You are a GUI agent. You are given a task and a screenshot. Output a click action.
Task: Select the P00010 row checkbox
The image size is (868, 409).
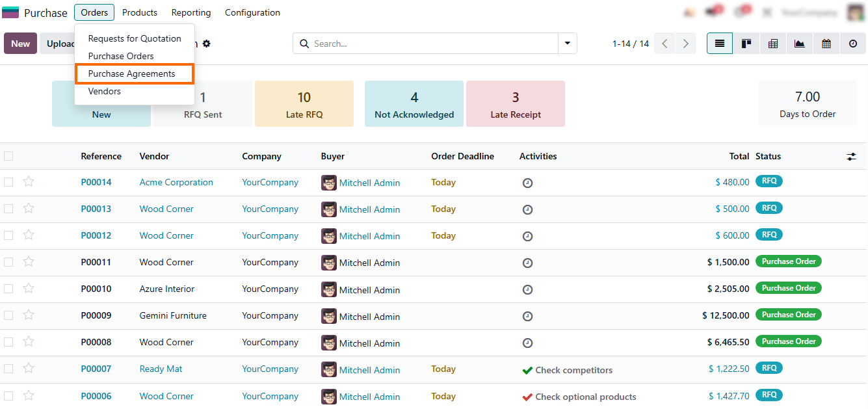(8, 289)
